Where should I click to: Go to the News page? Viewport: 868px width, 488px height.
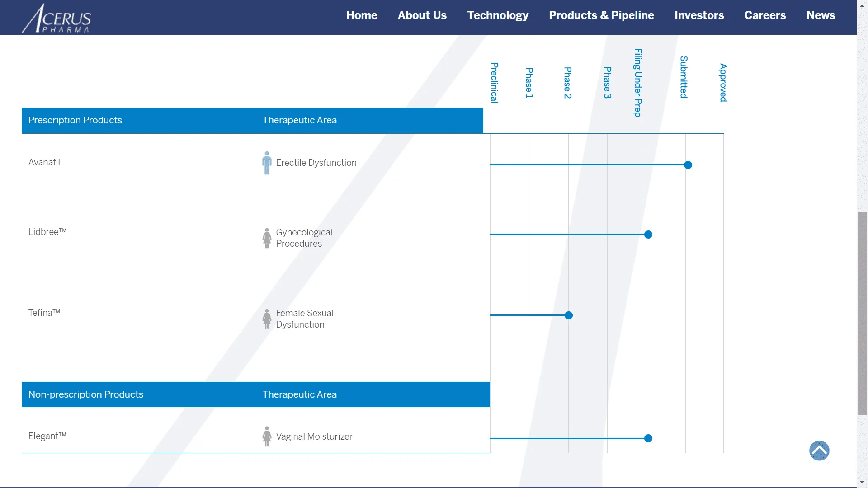coord(821,15)
